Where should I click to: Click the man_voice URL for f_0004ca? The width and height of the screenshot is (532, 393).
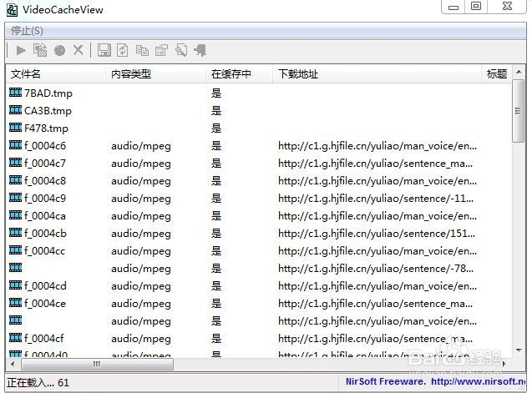click(377, 216)
